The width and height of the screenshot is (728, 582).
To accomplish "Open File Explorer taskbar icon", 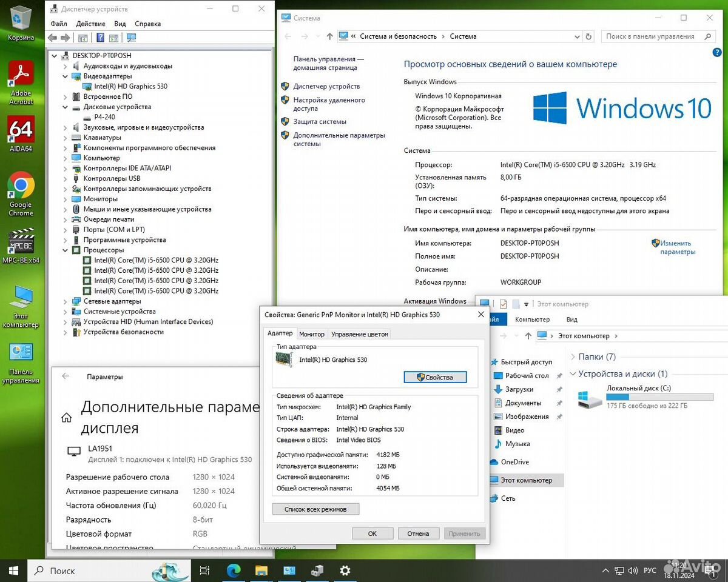I will click(x=261, y=570).
